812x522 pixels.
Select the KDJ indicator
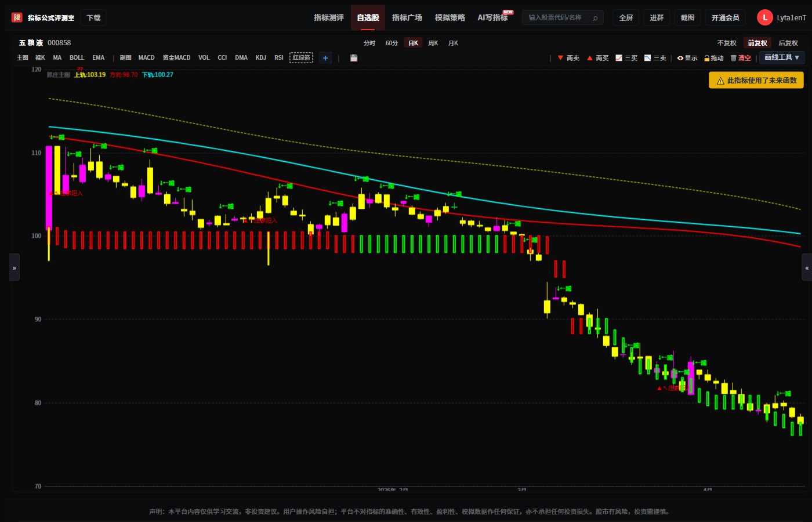click(261, 57)
